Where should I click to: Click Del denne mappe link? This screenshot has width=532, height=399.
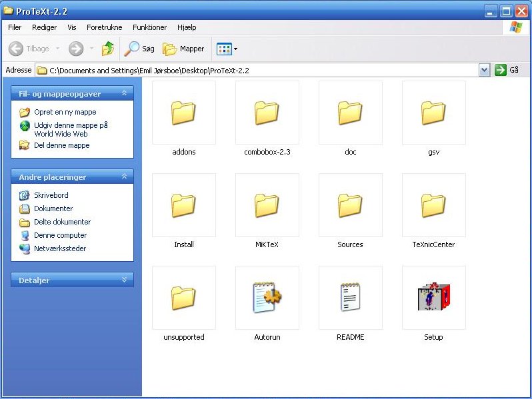[x=62, y=145]
